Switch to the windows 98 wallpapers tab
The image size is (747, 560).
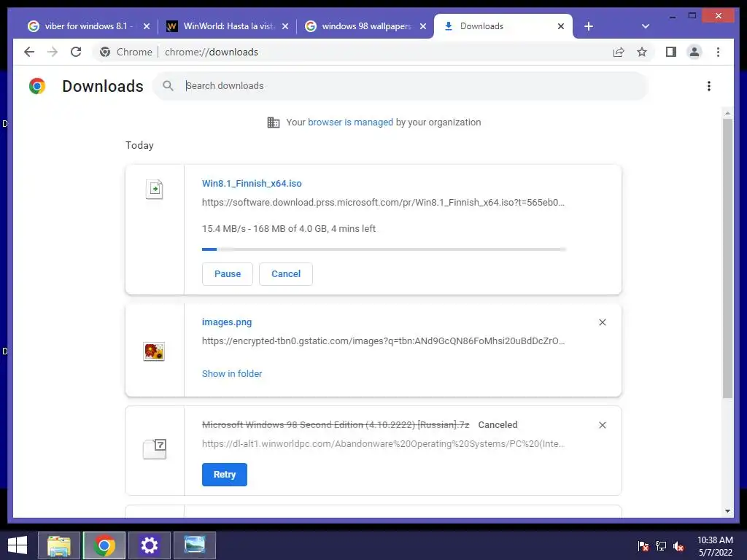pos(365,26)
